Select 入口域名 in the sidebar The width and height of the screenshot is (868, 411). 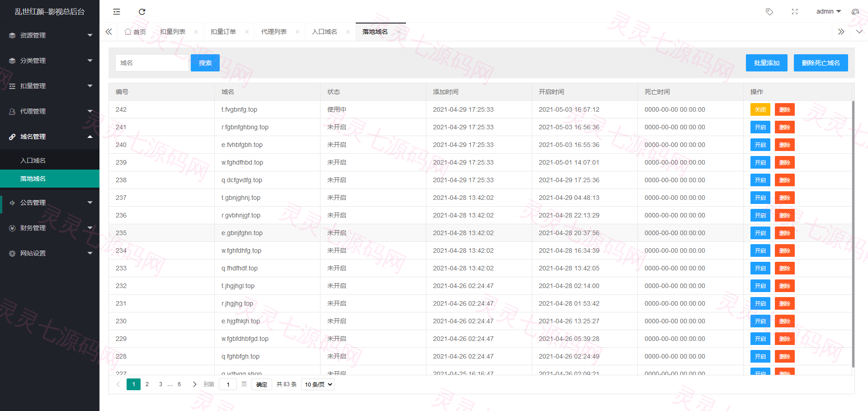[50, 161]
